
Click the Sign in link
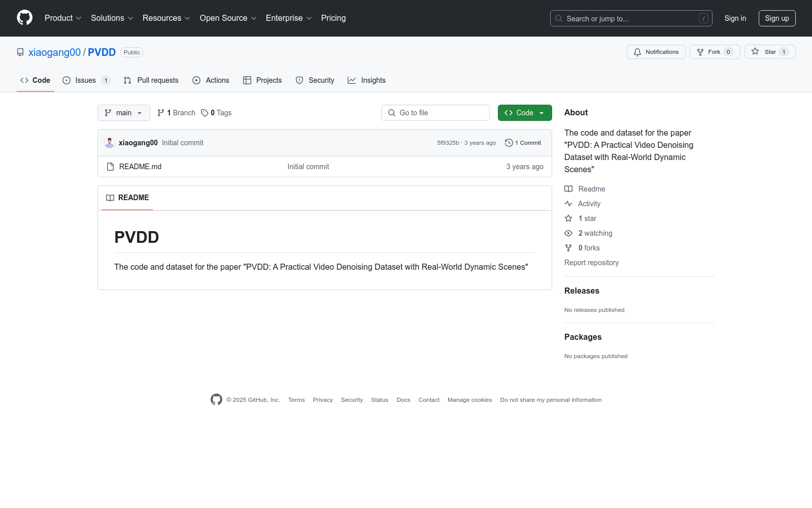pyautogui.click(x=735, y=18)
